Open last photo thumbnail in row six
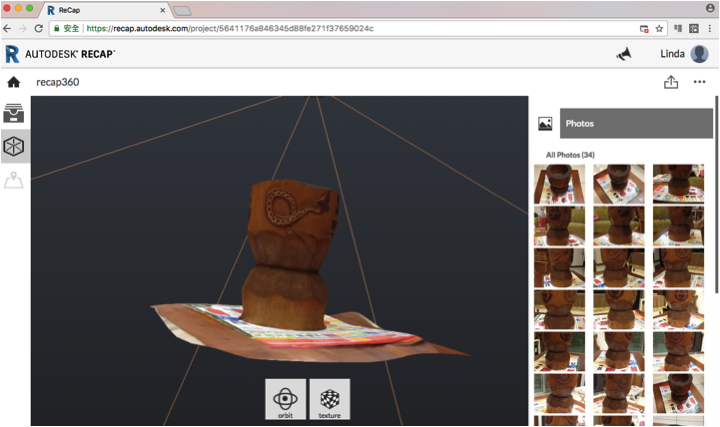 click(678, 393)
